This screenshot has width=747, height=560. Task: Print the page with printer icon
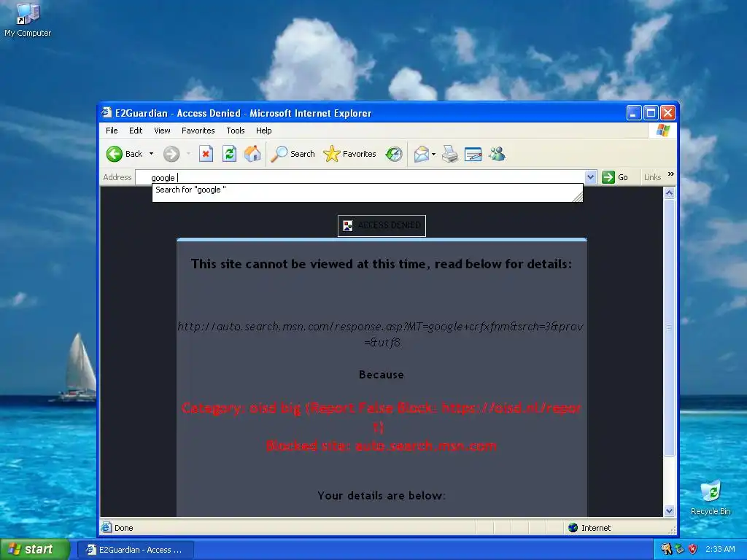(x=449, y=154)
